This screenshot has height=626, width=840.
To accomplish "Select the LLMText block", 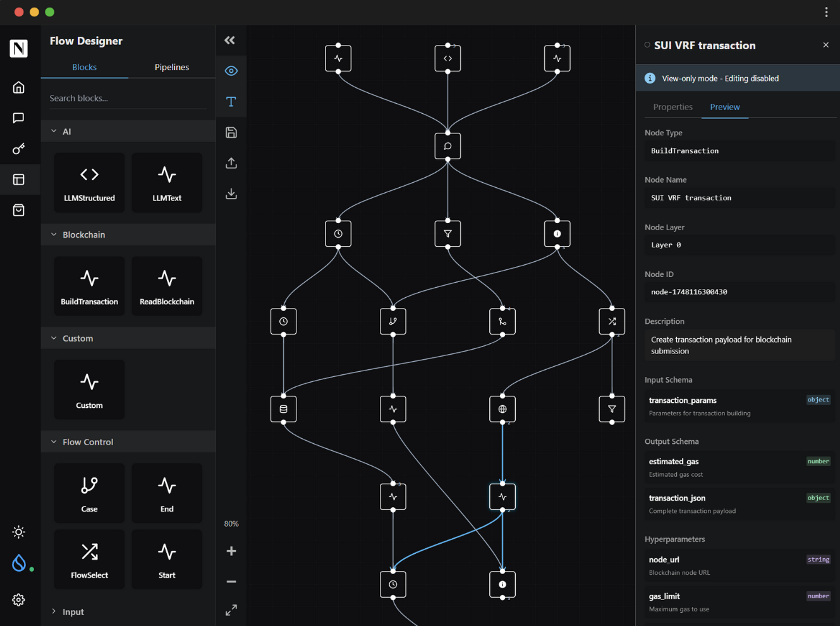I will 167,183.
